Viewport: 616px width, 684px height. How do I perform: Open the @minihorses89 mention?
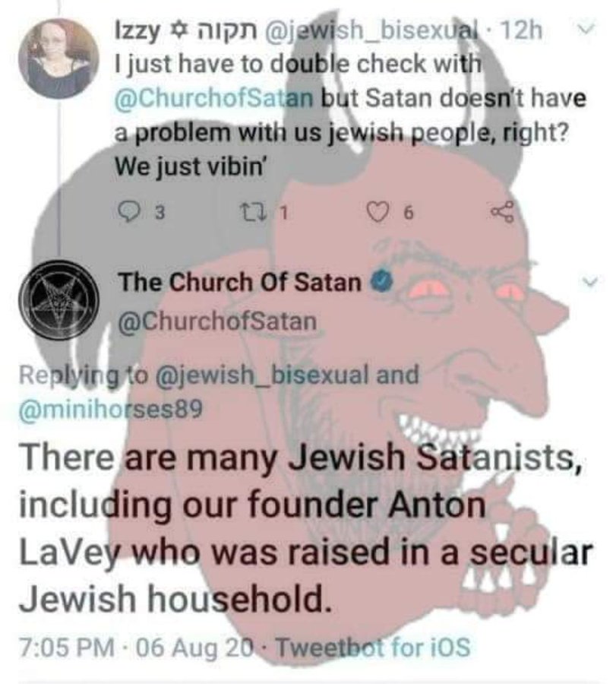pyautogui.click(x=110, y=410)
